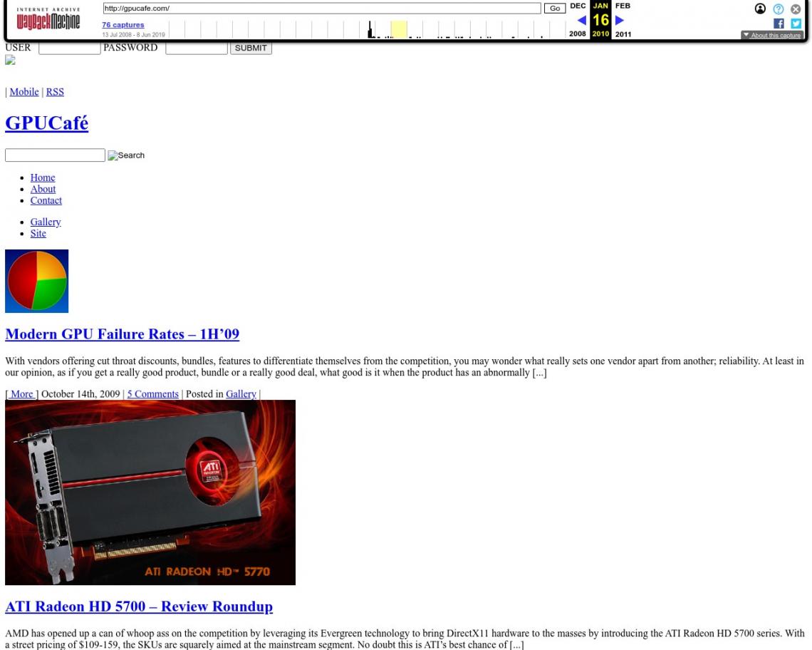Open the Wayback help question icon
The image size is (812, 650).
[778, 9]
